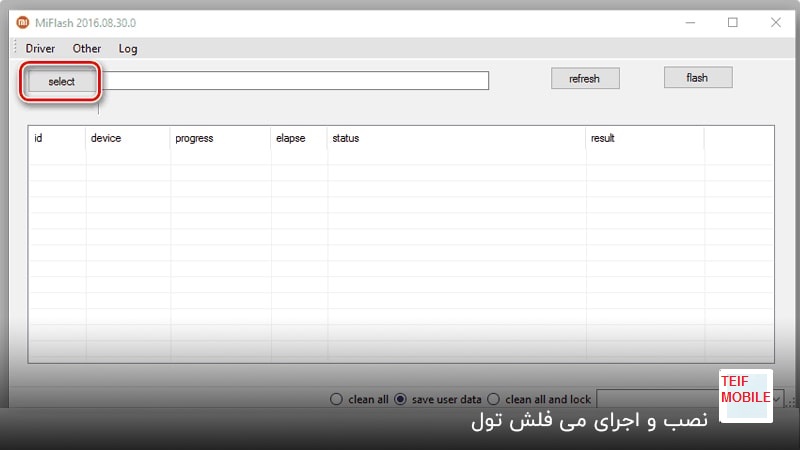Focus the firmware path input field
This screenshot has width=800, height=450.
(x=296, y=81)
